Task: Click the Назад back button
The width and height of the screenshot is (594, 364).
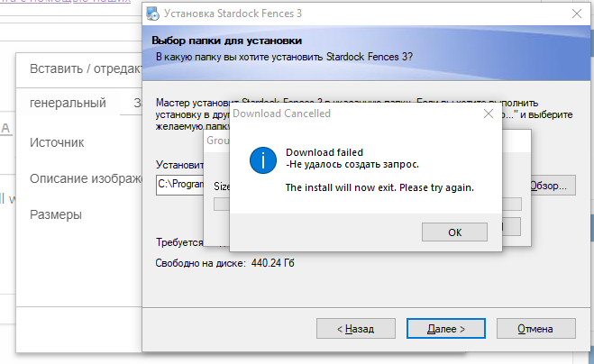Action: (354, 329)
